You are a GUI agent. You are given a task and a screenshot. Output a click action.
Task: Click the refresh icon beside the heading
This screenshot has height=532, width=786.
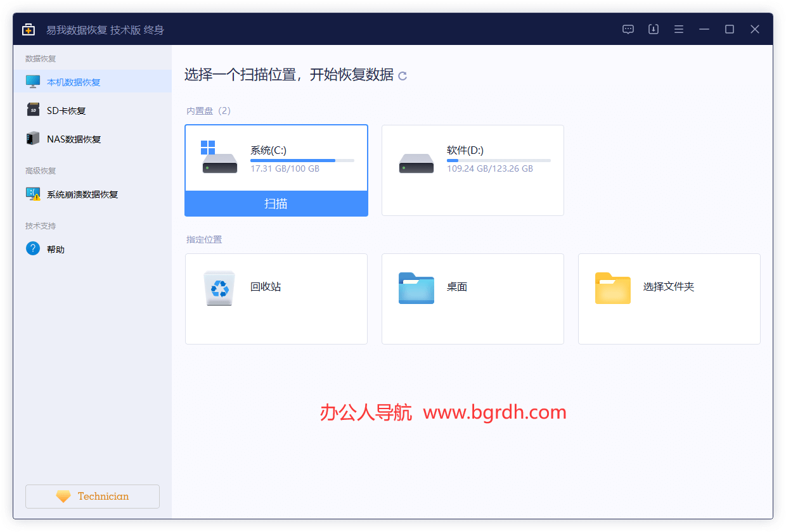pos(403,76)
